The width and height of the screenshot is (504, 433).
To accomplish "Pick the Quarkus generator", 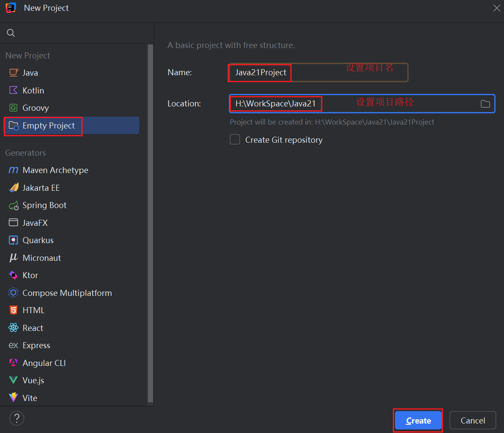I will point(71,240).
